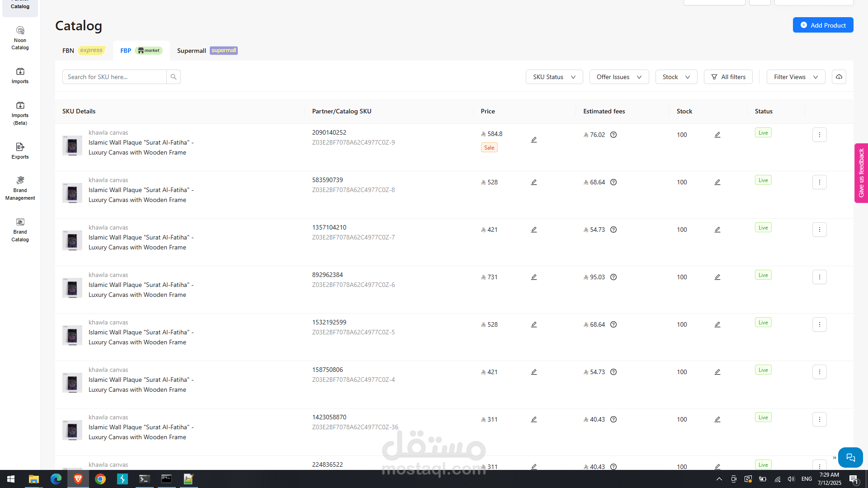868x488 pixels.
Task: Expand Filter Views dropdown
Action: (x=796, y=77)
